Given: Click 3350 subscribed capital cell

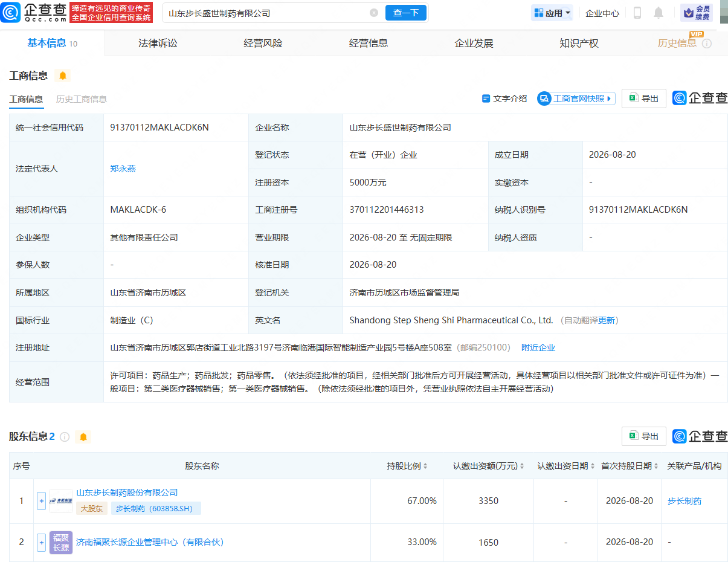Looking at the screenshot, I should pos(488,501).
